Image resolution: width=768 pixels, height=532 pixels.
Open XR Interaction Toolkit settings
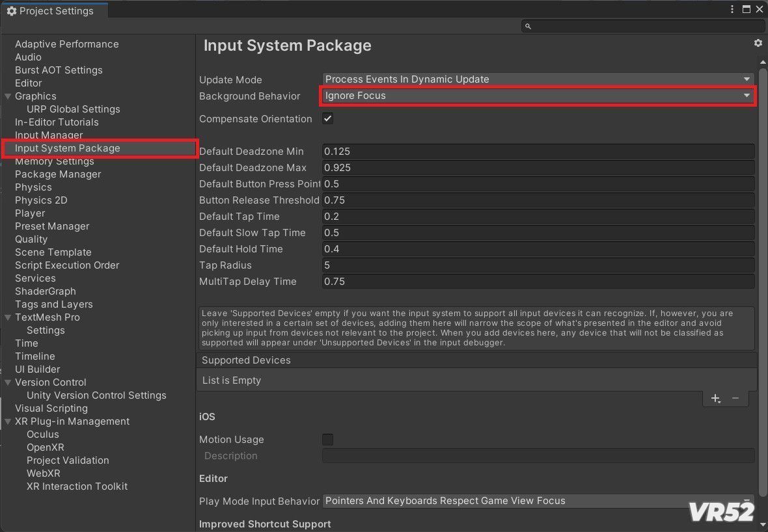pos(77,486)
